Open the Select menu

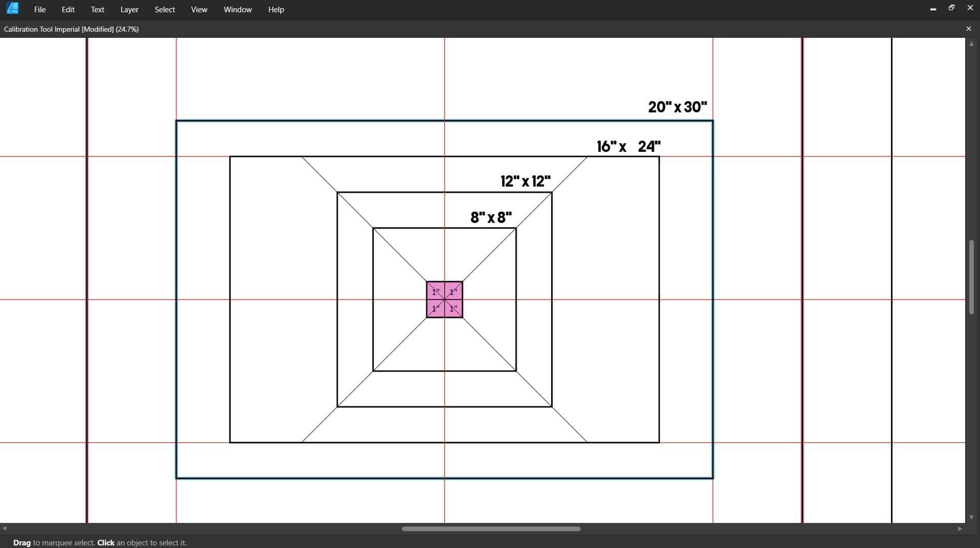point(164,9)
